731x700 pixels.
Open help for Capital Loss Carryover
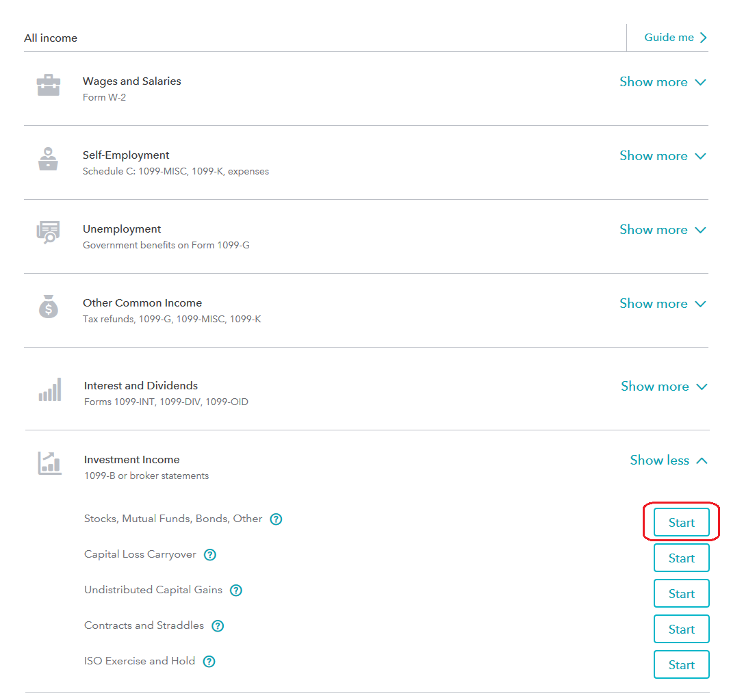click(210, 554)
